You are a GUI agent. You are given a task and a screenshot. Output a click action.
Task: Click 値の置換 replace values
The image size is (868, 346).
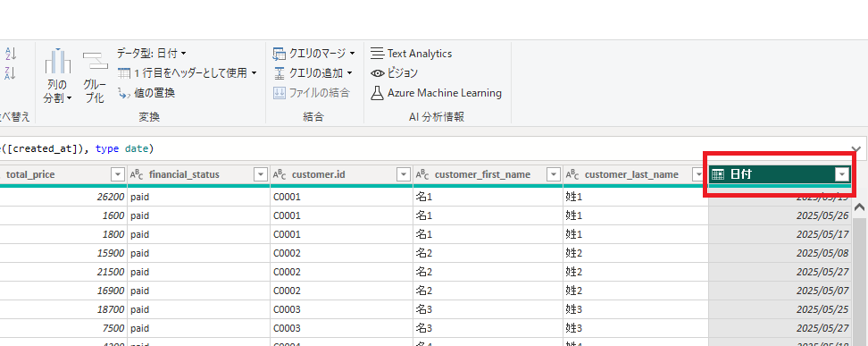point(146,93)
